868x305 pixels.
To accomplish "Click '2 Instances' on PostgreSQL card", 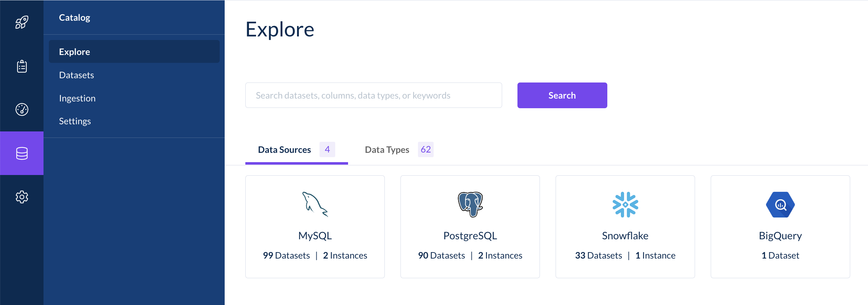I will click(x=500, y=255).
